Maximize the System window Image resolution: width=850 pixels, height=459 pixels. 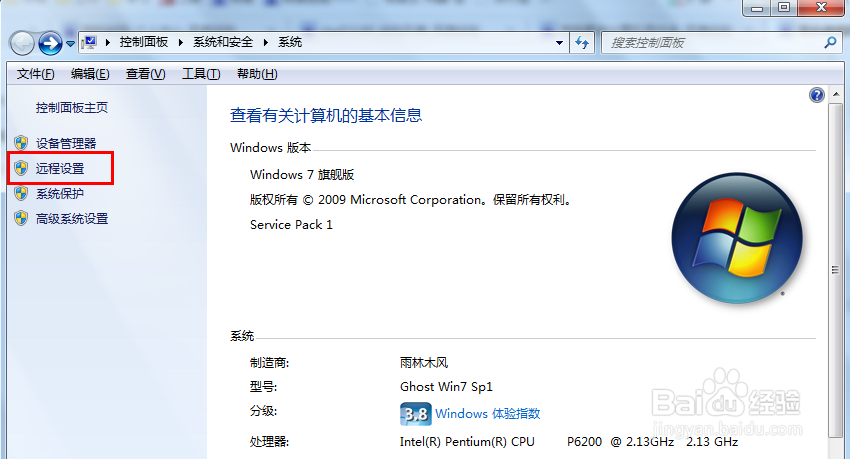[x=784, y=8]
